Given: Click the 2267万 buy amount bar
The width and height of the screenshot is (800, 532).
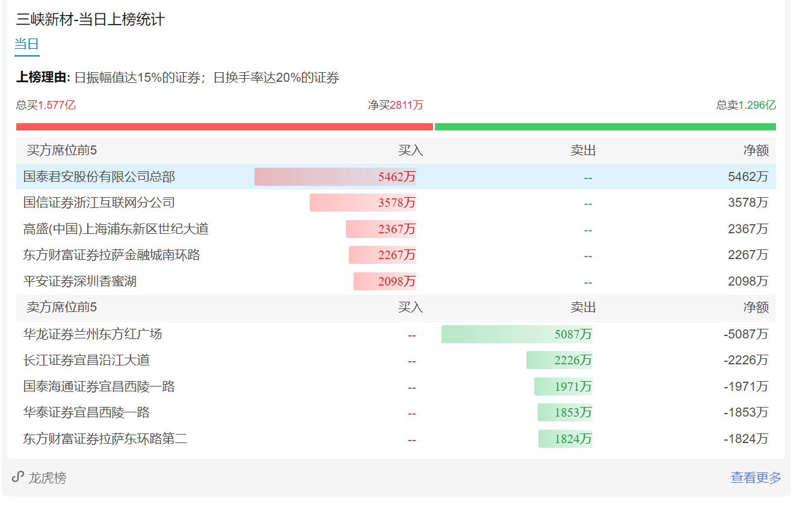Looking at the screenshot, I should pyautogui.click(x=383, y=255).
